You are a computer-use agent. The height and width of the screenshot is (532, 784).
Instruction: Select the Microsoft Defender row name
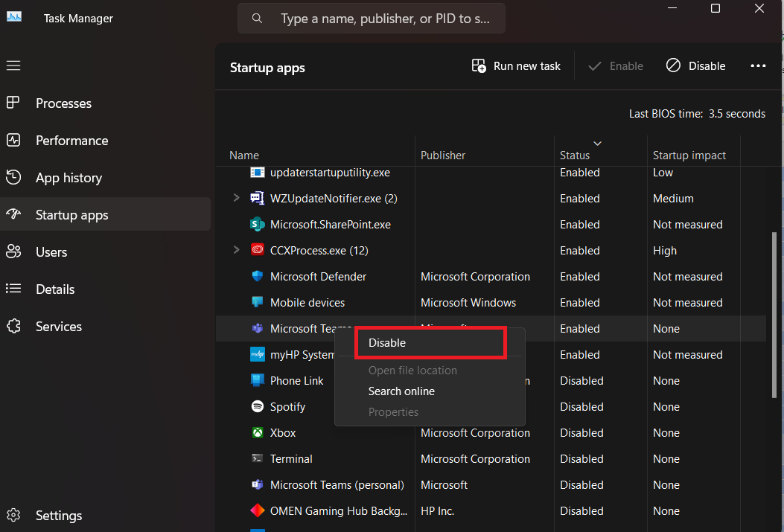tap(318, 276)
